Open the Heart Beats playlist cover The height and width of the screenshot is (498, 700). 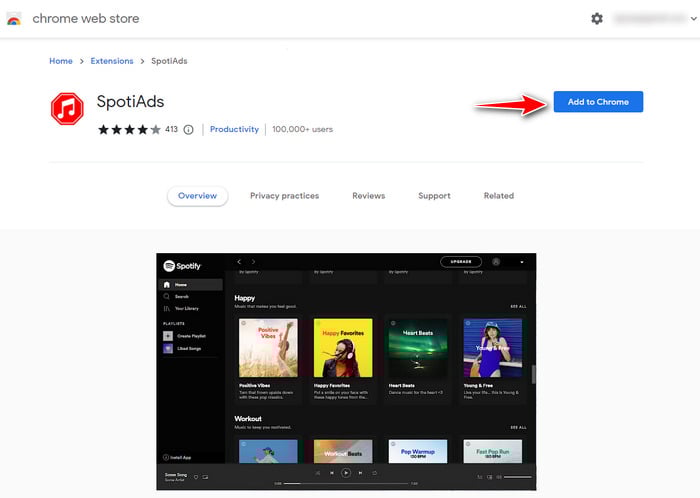(x=418, y=348)
